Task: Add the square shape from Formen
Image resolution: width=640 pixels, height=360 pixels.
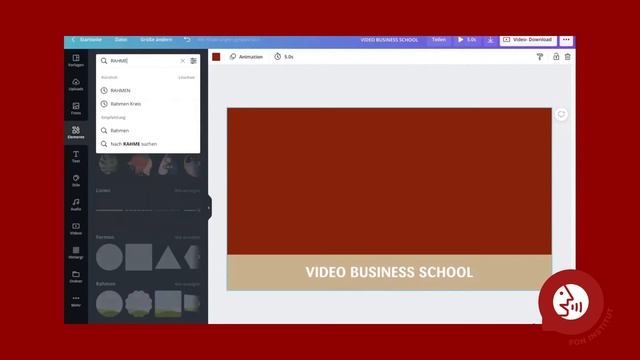Action: 139,257
